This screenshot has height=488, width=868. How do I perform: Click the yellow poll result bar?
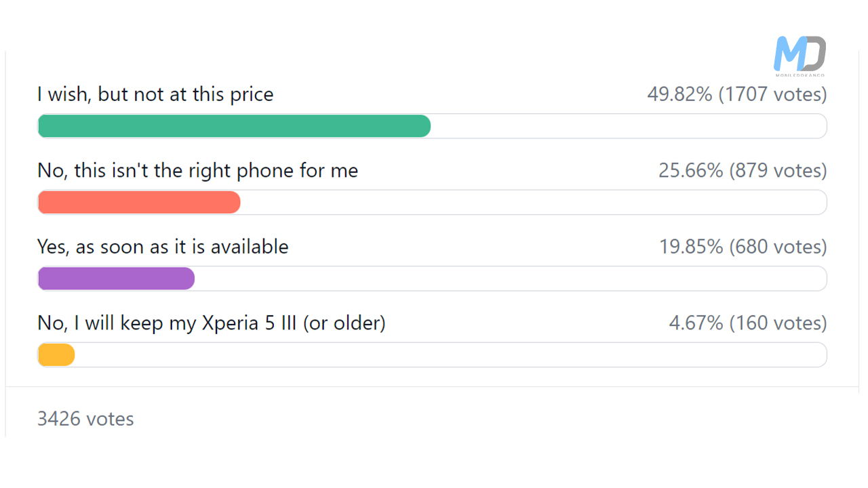point(56,354)
